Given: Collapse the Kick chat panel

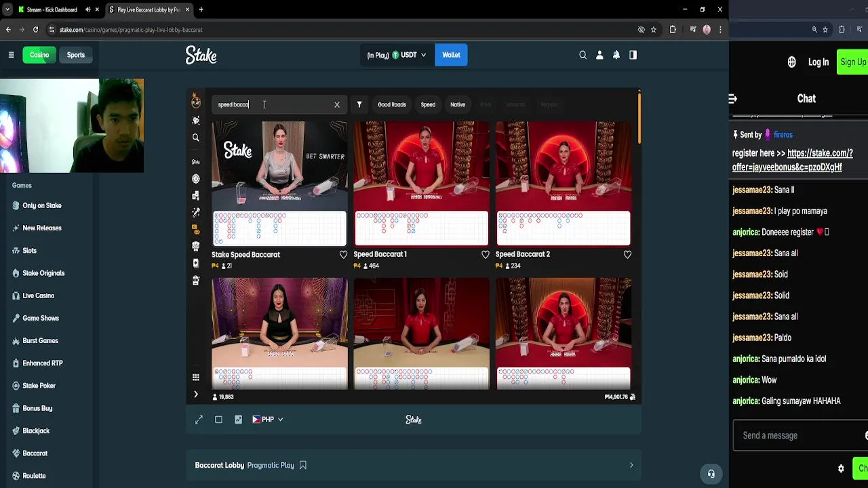Looking at the screenshot, I should point(733,99).
